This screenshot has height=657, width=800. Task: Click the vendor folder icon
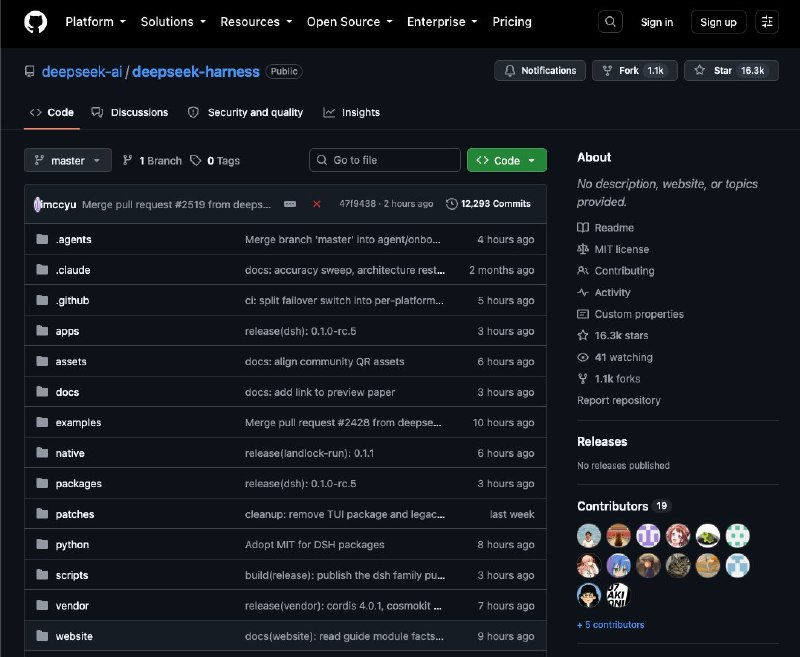[x=42, y=605]
